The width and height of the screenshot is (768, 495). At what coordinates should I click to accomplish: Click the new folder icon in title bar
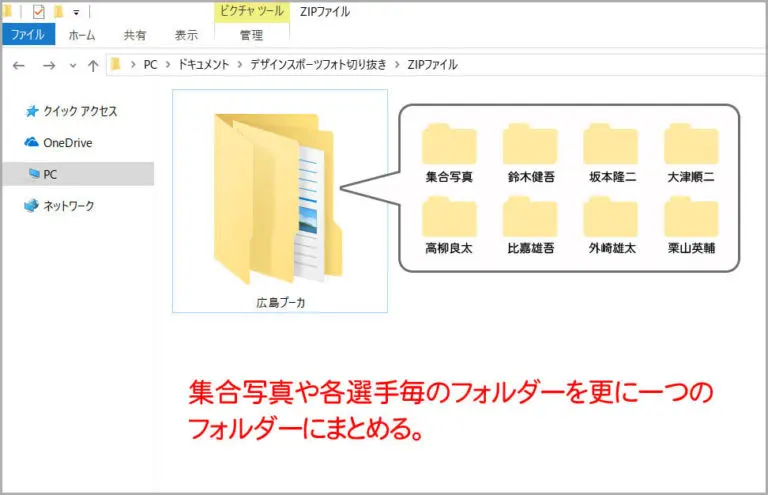(x=59, y=12)
